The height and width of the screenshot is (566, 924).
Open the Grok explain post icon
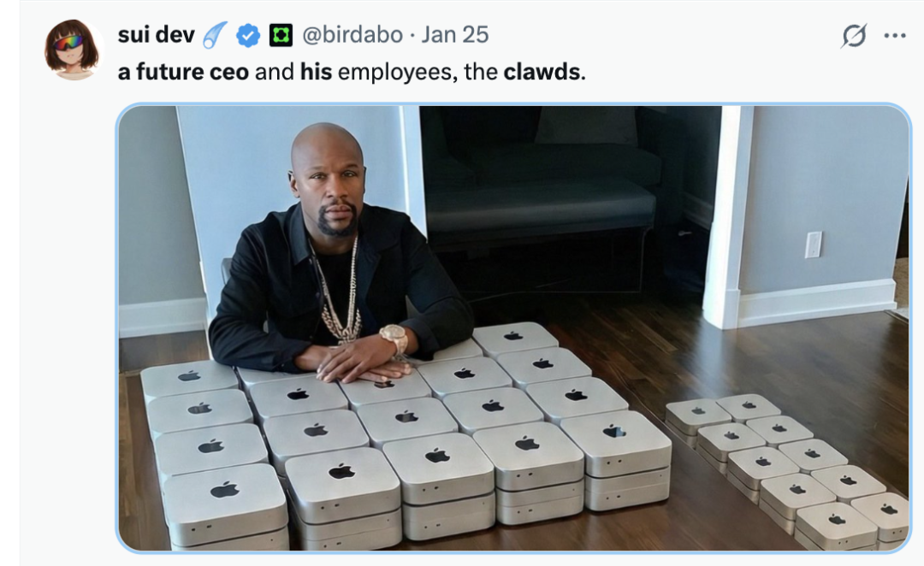(854, 35)
